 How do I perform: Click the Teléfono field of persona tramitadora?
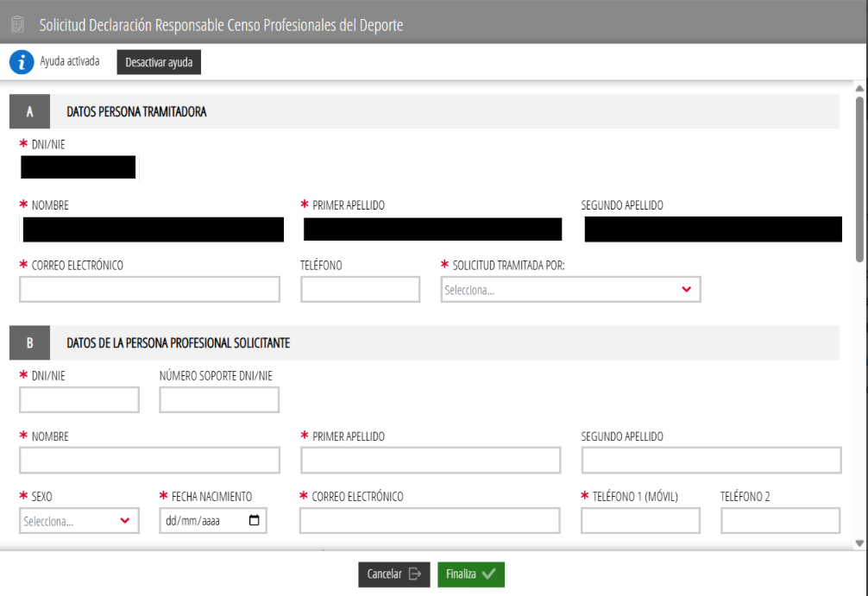tap(360, 290)
